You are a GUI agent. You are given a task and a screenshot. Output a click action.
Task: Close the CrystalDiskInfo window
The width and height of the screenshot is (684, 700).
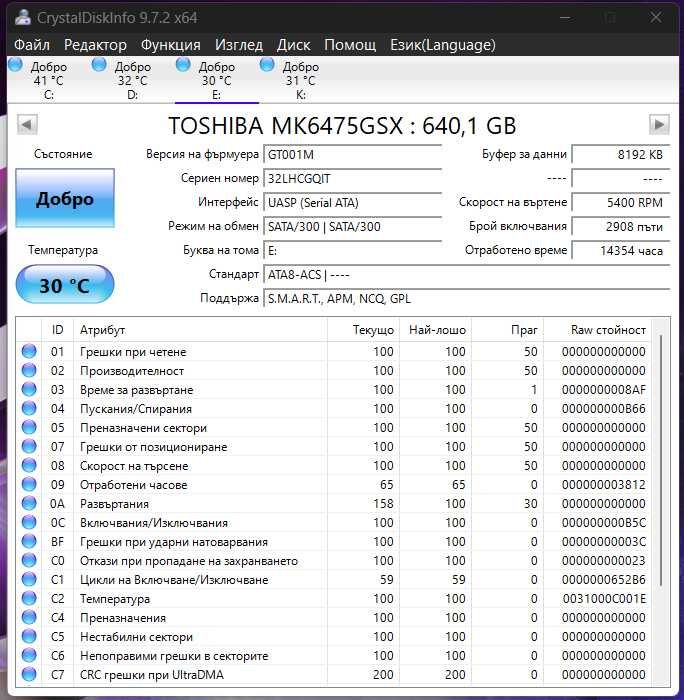pyautogui.click(x=655, y=17)
